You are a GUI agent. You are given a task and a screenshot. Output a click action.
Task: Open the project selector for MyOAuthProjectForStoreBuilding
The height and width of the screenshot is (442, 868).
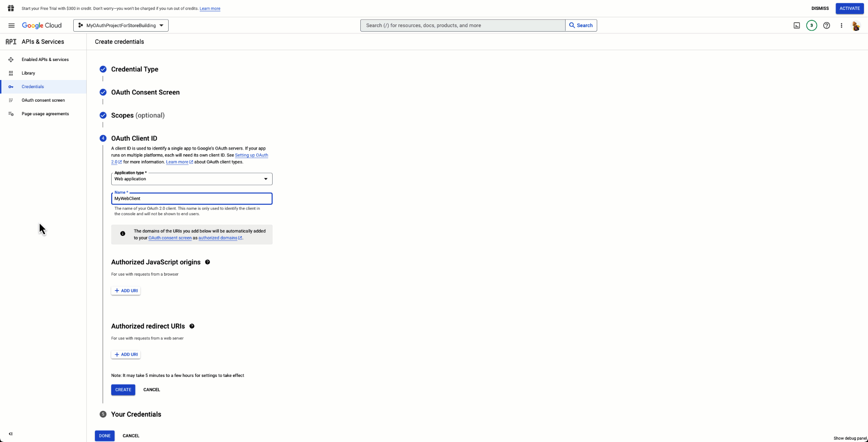pos(120,25)
